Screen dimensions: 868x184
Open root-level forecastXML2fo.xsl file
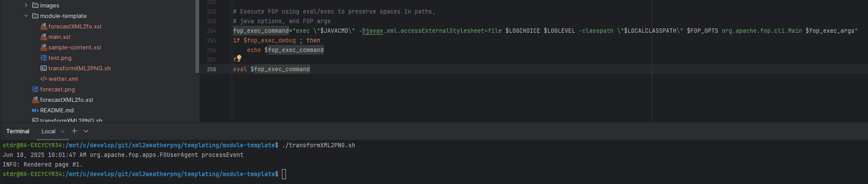(x=66, y=100)
